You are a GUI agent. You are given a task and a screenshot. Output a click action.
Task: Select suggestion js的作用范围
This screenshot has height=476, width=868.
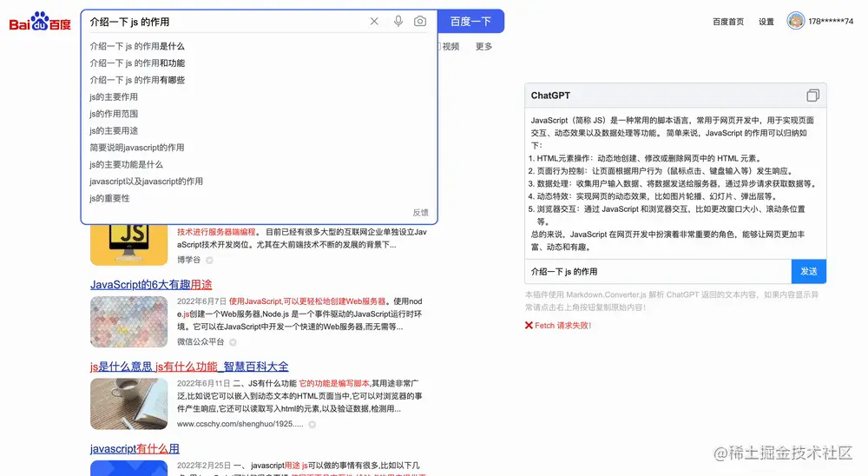coord(114,114)
